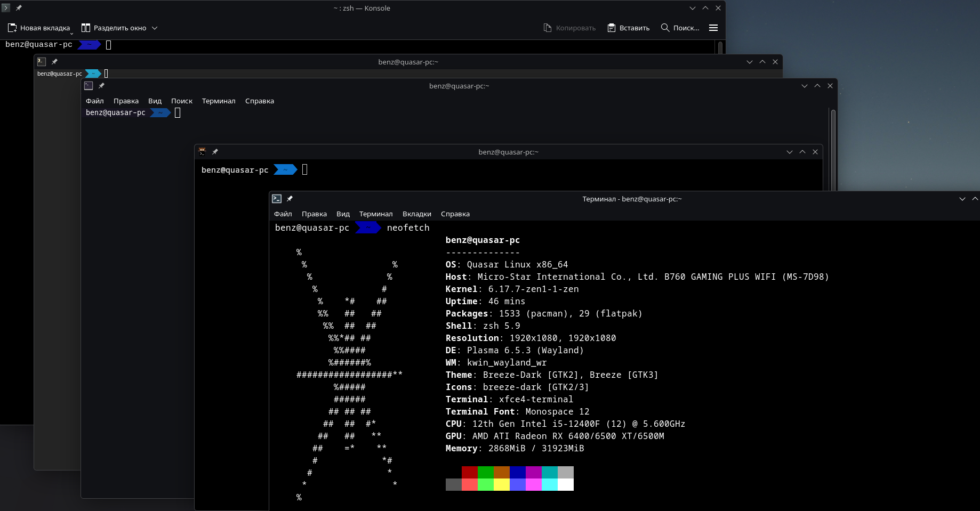Click terminal app icon of Терминал window

click(x=277, y=199)
